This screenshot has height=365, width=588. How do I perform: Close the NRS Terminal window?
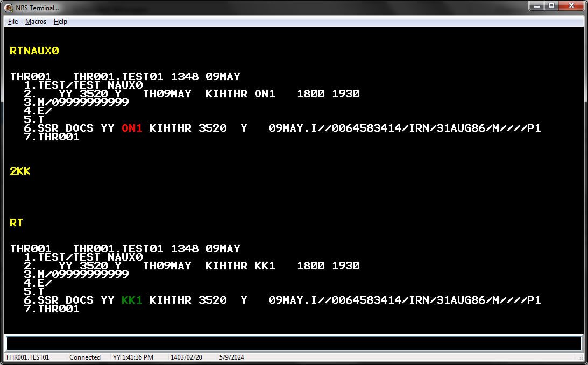coord(570,6)
